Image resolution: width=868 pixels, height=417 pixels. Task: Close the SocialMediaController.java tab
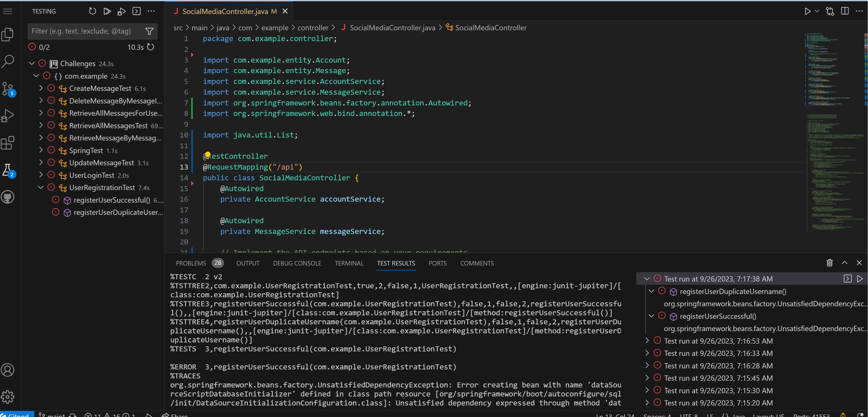pyautogui.click(x=285, y=11)
